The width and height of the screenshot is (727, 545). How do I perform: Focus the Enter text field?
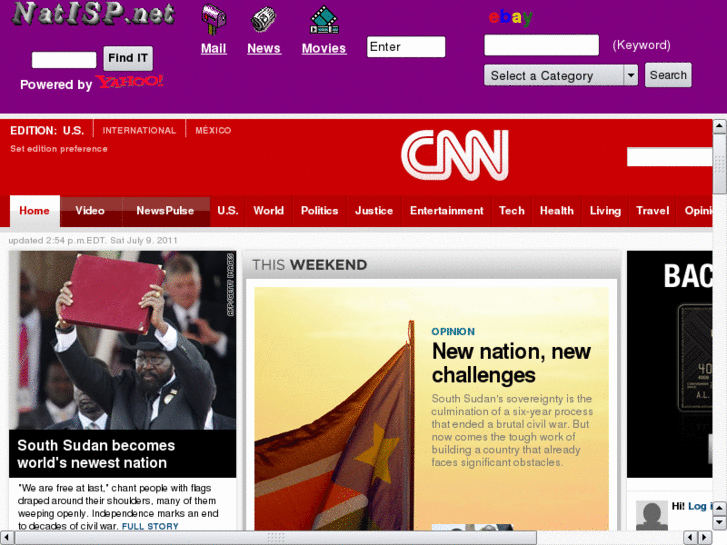406,47
